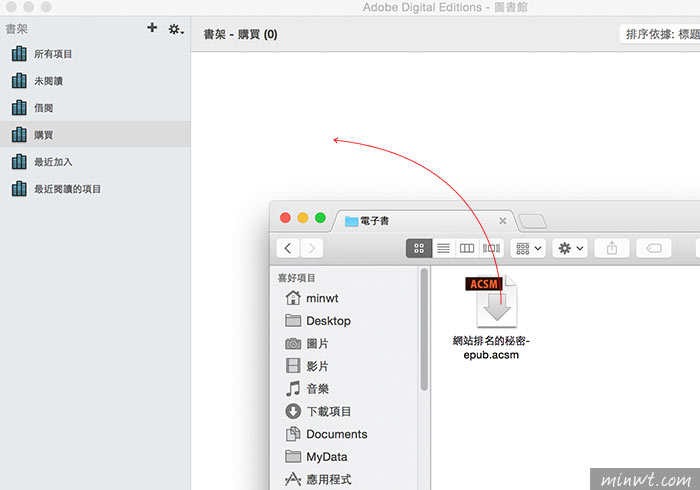Click the film icon beside 影片
This screenshot has width=700, height=490.
pos(293,366)
